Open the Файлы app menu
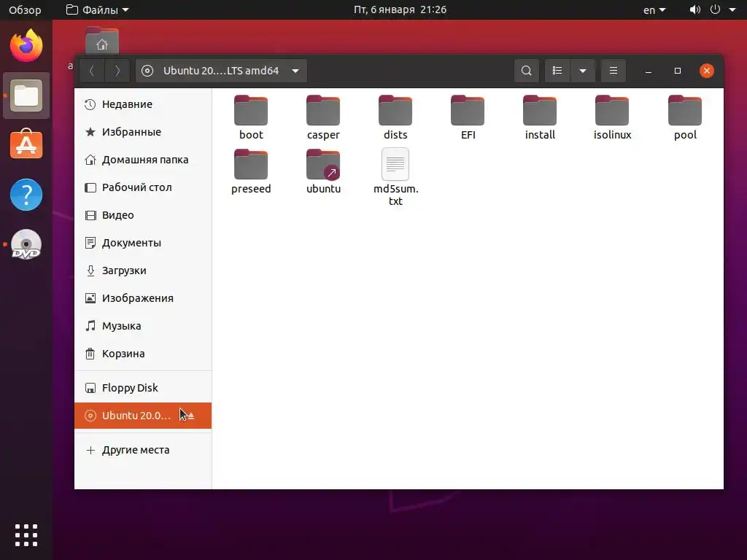 pos(98,9)
